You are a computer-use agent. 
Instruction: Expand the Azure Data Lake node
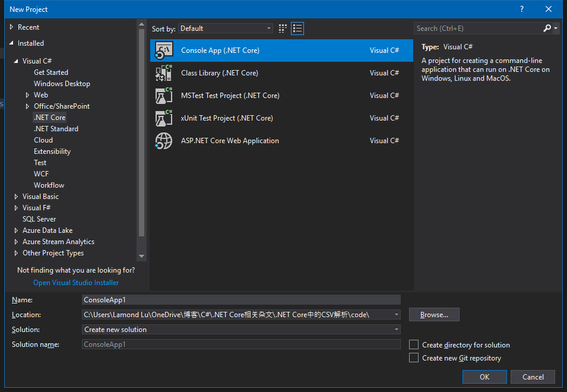(x=16, y=230)
